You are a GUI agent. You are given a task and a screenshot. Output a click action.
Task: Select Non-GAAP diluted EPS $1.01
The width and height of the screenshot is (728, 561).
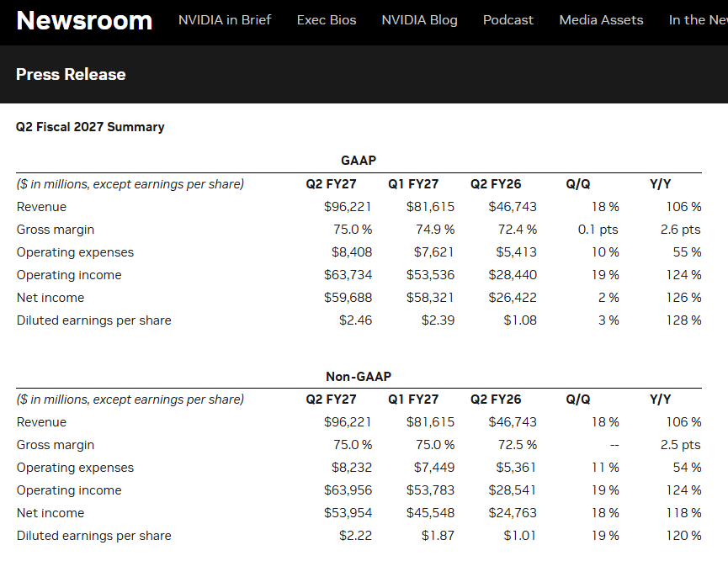tap(520, 536)
